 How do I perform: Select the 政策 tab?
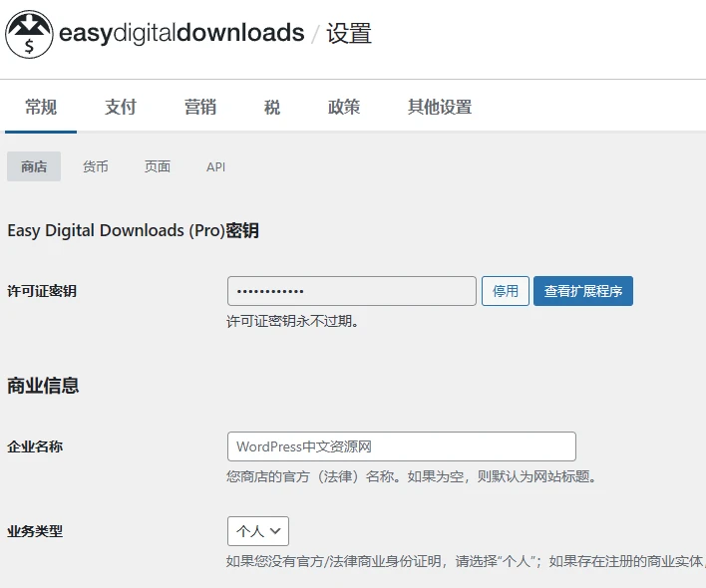(x=344, y=107)
